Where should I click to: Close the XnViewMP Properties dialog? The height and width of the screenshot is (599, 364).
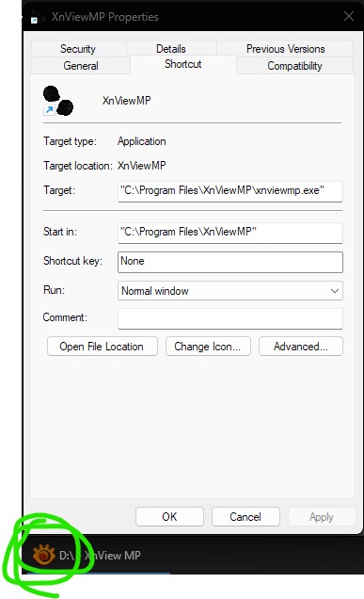tap(349, 16)
